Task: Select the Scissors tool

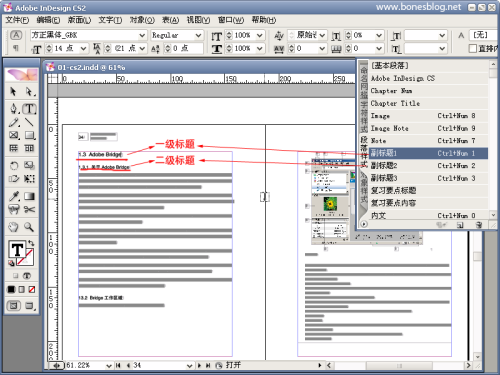Action: [29, 209]
